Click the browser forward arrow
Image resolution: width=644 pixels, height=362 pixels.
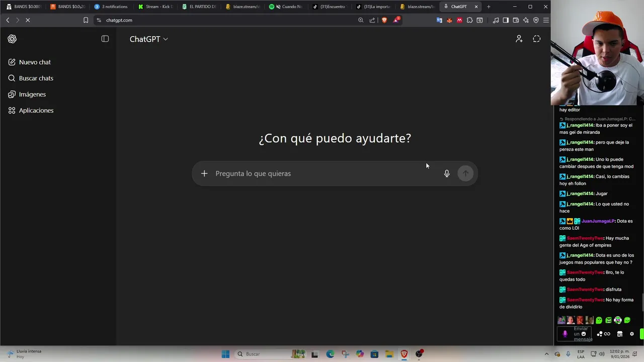[x=17, y=20]
